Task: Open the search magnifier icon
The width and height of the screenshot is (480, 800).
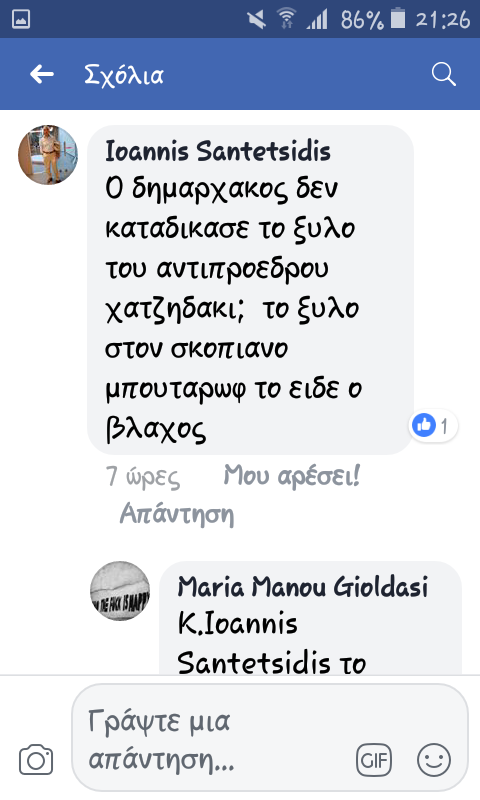Action: 443,74
